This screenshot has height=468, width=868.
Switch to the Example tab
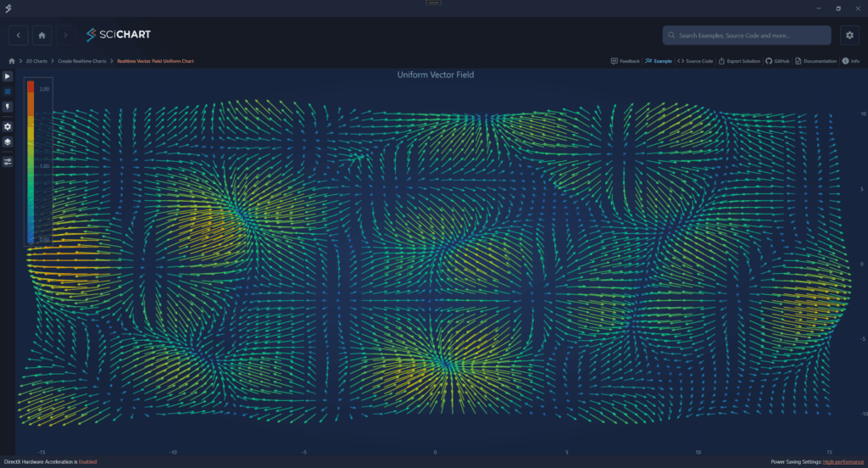click(659, 62)
